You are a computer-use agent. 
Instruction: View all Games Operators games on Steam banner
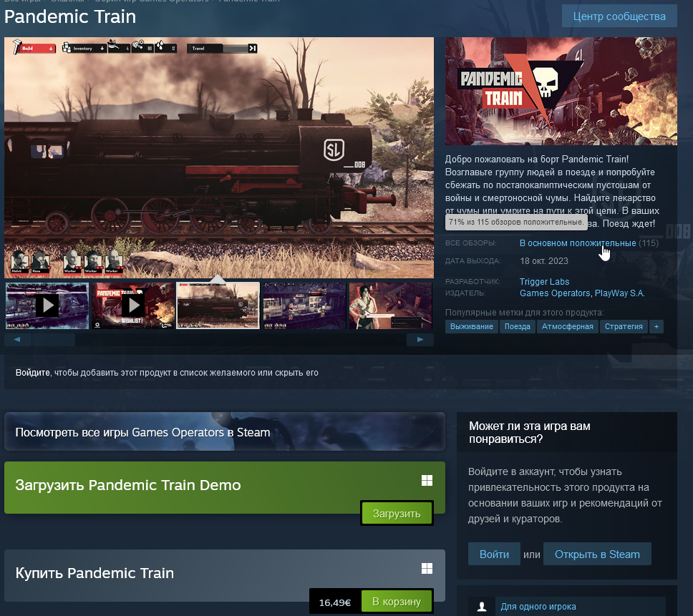pos(225,431)
